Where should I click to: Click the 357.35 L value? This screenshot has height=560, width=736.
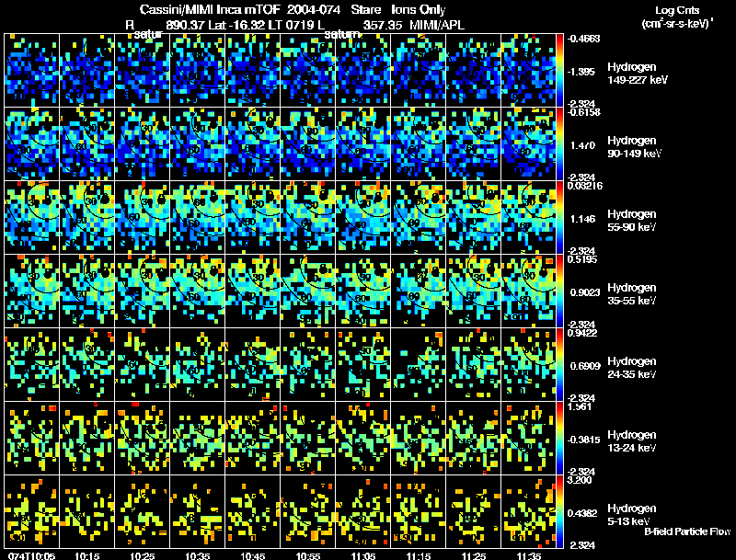(383, 25)
